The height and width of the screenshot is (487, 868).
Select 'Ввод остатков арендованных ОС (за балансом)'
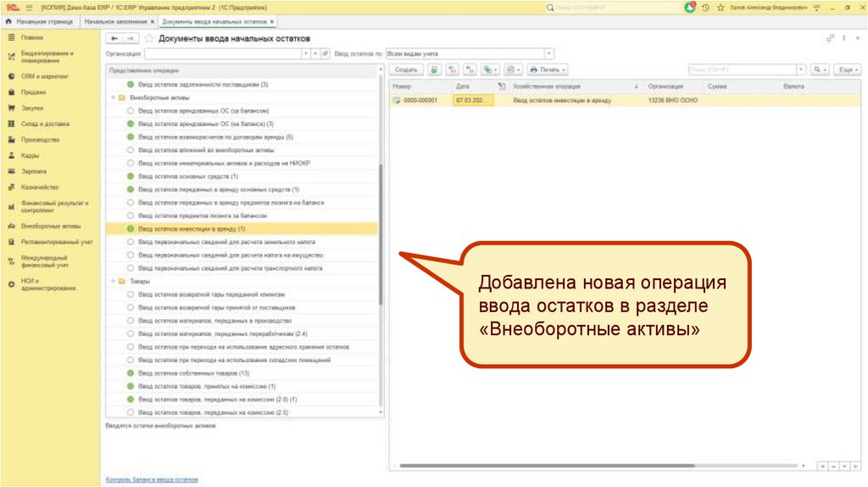point(203,111)
